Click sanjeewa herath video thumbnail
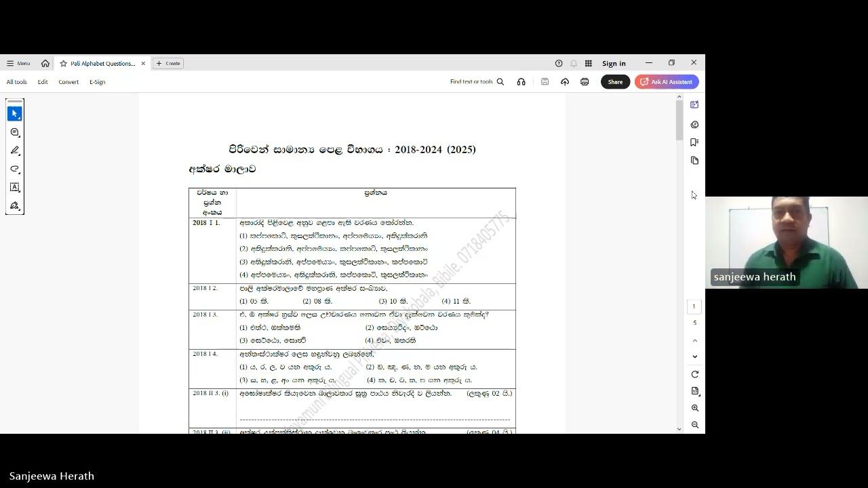Screen dimensions: 868x488 [787, 243]
